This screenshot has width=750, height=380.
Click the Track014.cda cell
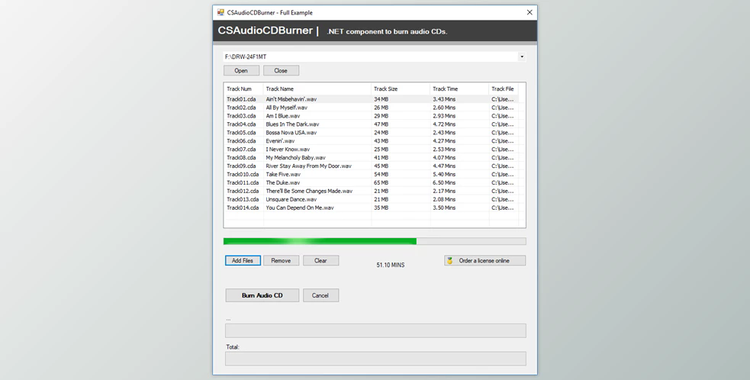pos(243,208)
